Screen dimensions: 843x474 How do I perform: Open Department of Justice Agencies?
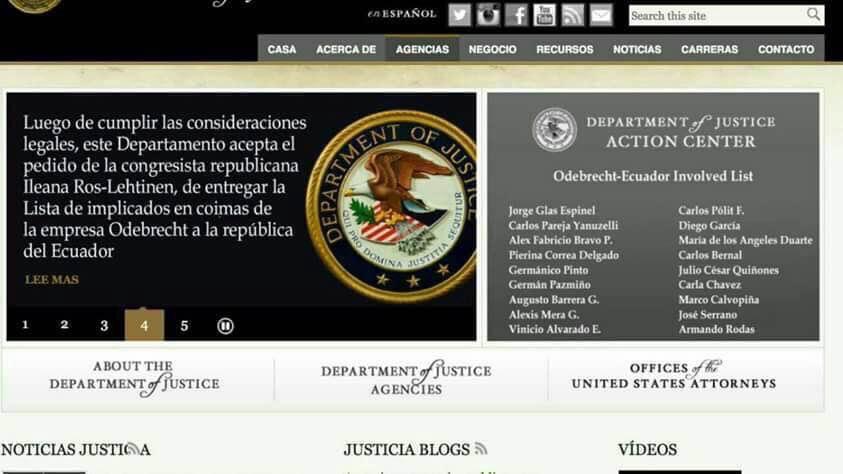coord(406,379)
